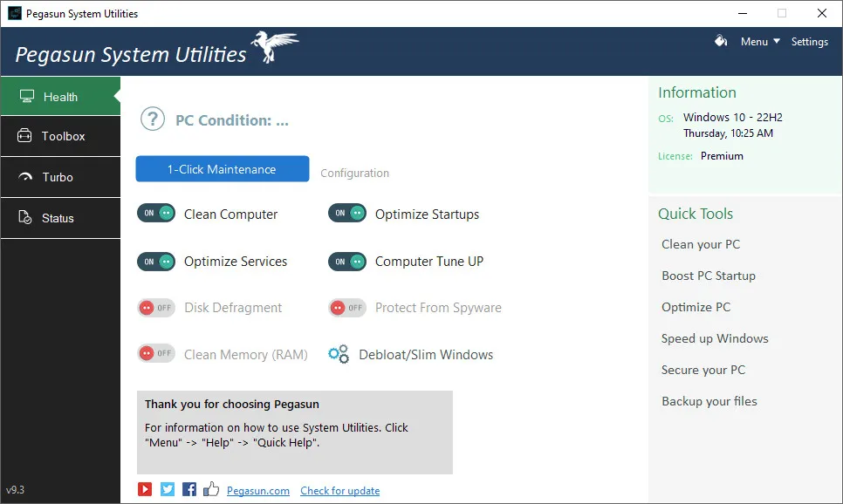Open Pegasun's YouTube icon
Image resolution: width=843 pixels, height=504 pixels.
145,489
